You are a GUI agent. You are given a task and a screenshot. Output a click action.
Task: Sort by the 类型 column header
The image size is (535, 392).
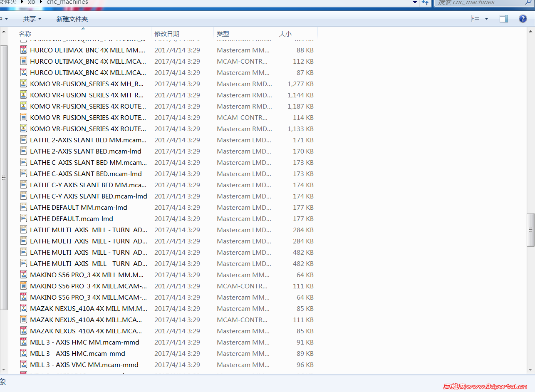tap(223, 34)
